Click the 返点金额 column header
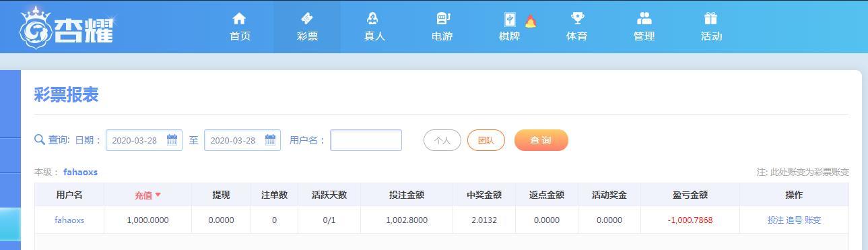Viewport: 868px width, 250px height. pos(546,195)
